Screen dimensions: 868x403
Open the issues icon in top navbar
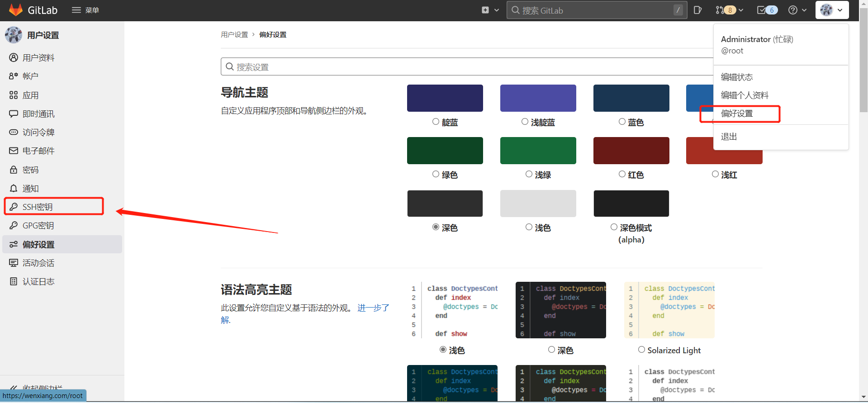coord(697,10)
